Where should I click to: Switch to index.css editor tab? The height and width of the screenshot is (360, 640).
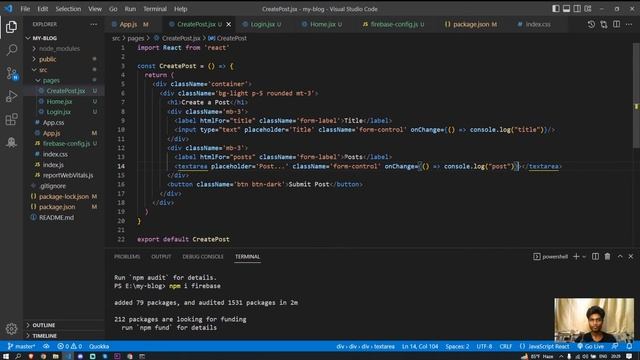538,24
